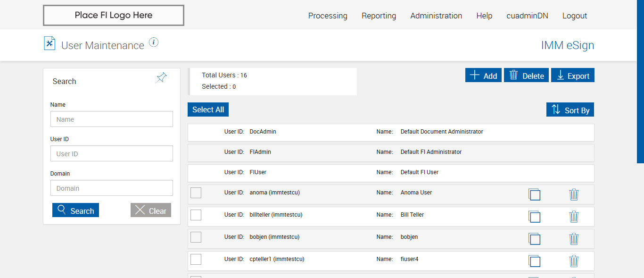Image resolution: width=644 pixels, height=278 pixels.
Task: Click the copy icon for anoma user
Action: coord(534,194)
